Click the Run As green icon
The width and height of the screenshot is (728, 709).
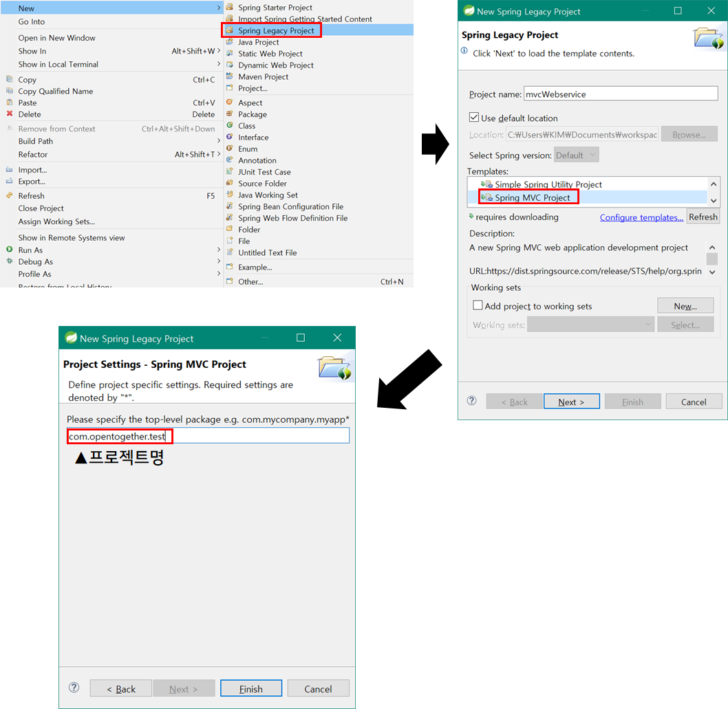9,250
